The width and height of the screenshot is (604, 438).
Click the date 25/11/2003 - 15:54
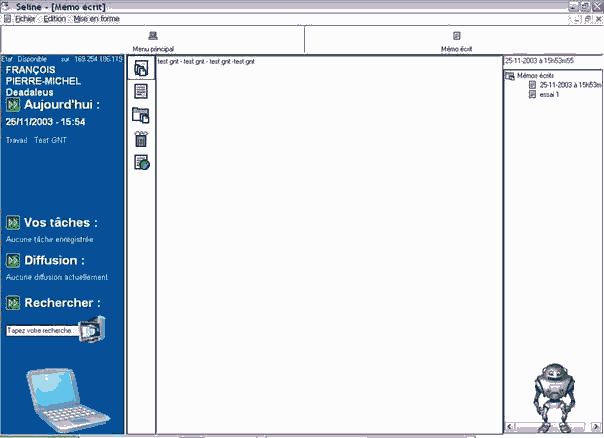pos(45,122)
